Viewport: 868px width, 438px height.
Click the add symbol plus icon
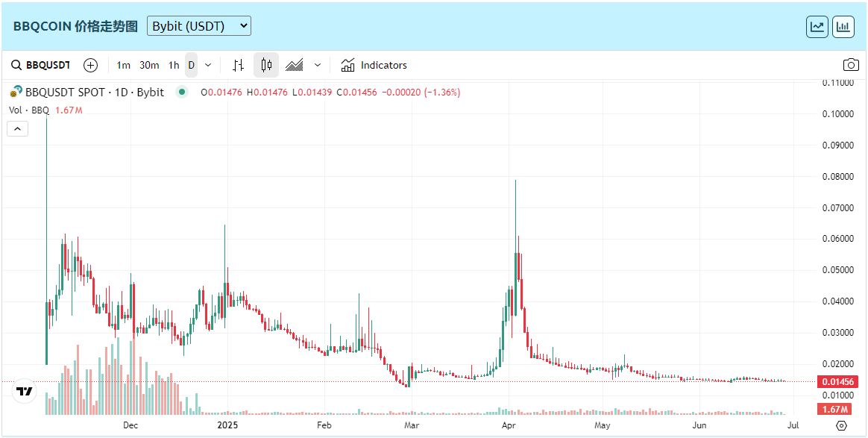point(90,65)
